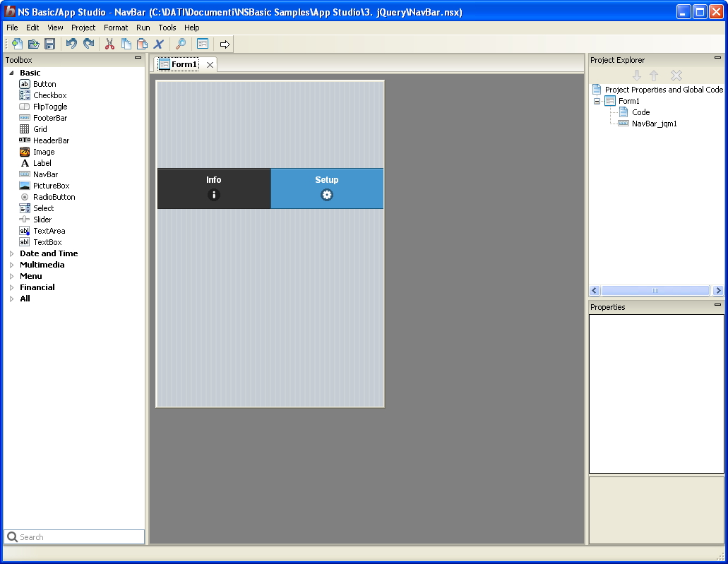Click the blue X Delete icon
The width and height of the screenshot is (728, 564).
pos(159,44)
